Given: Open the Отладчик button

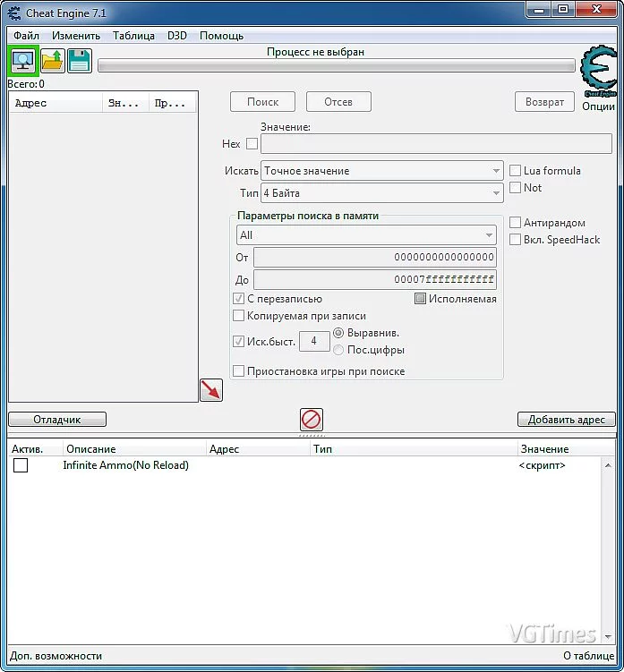Looking at the screenshot, I should pyautogui.click(x=57, y=420).
